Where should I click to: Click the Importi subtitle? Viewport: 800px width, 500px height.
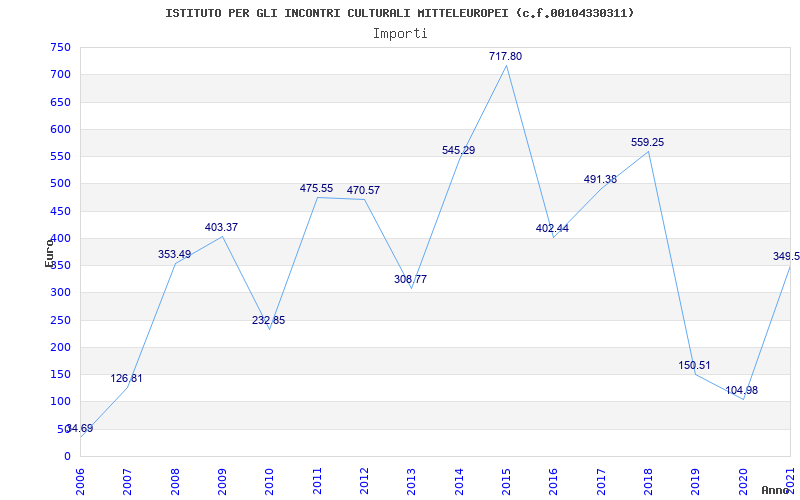[400, 34]
